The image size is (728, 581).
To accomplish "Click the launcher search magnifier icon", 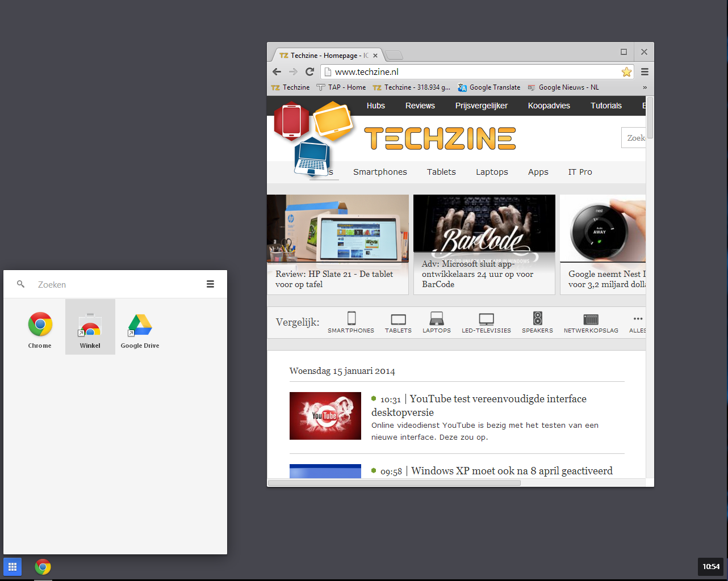I will point(21,284).
